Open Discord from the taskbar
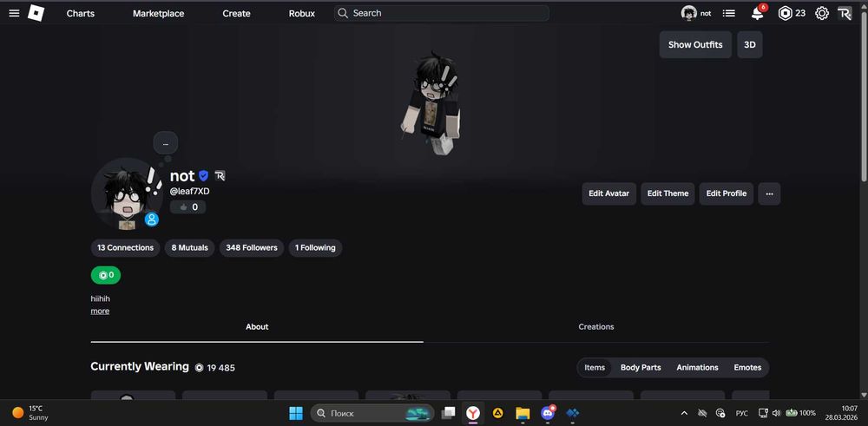This screenshot has width=868, height=426. pos(548,413)
